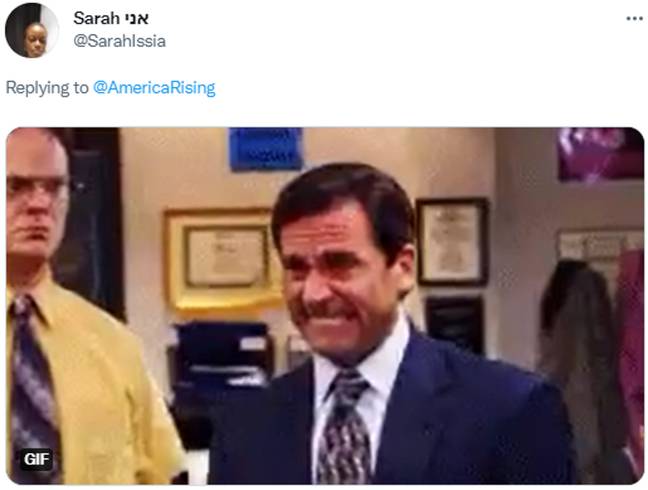Click the blue sign above the suited man

point(266,149)
